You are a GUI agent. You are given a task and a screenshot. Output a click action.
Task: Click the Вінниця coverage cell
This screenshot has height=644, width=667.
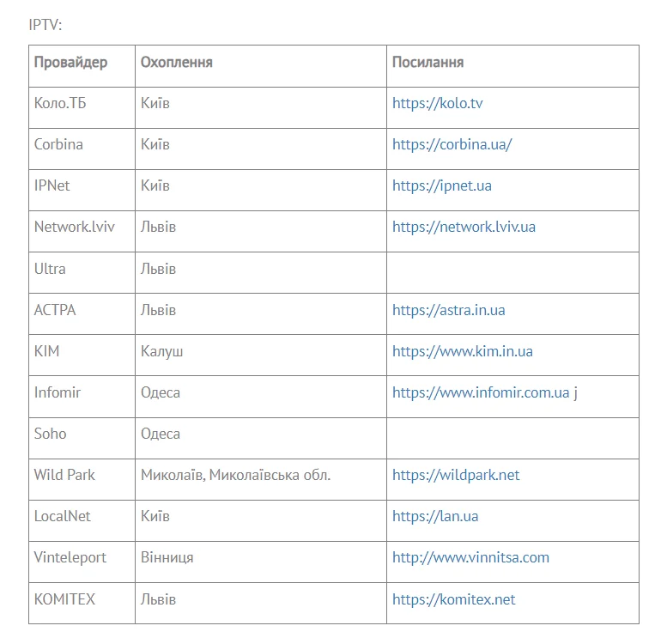(167, 557)
